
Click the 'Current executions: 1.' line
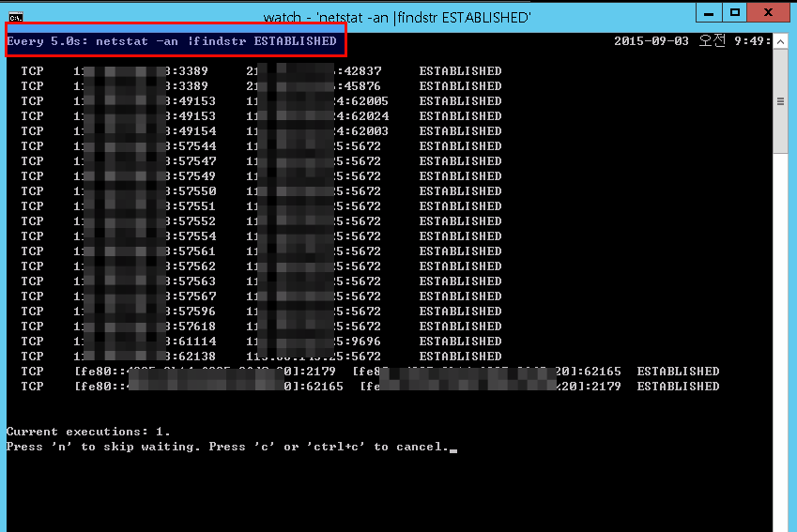(x=88, y=432)
